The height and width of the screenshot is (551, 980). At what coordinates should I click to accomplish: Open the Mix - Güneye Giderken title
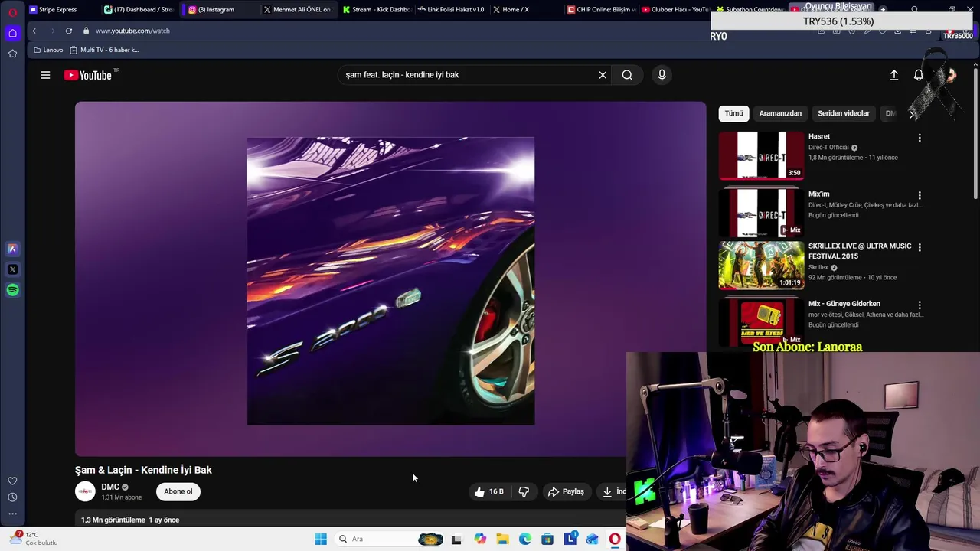[844, 304]
